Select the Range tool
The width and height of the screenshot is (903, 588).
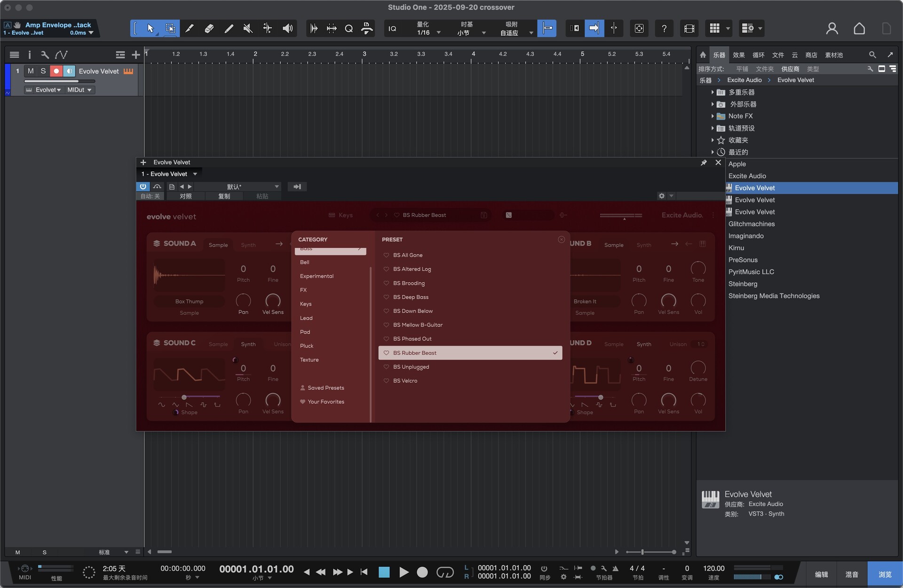(170, 29)
